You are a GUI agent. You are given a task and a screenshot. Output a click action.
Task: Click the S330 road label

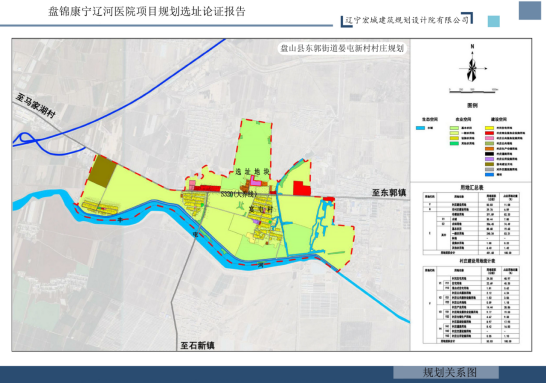point(239,194)
